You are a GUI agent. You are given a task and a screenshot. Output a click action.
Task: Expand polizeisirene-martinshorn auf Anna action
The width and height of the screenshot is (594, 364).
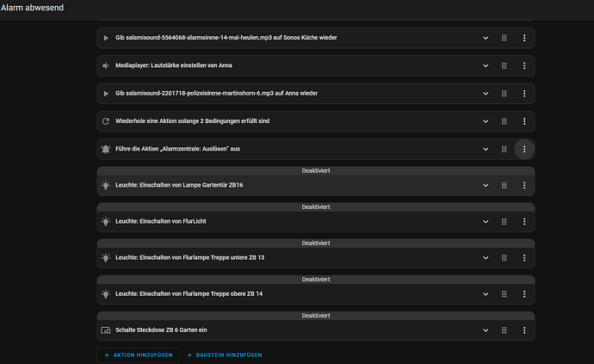(486, 94)
